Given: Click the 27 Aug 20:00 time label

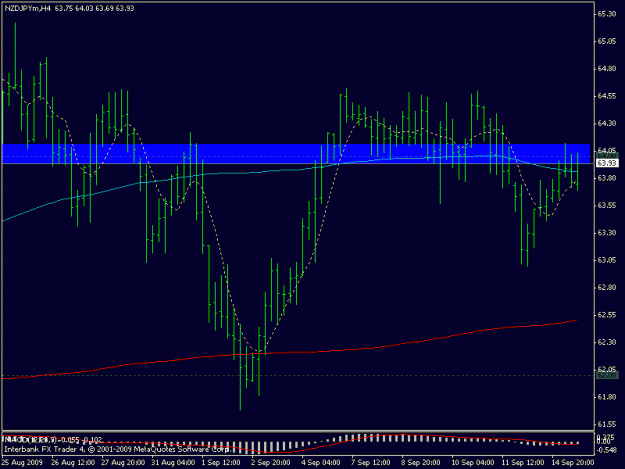Looking at the screenshot, I should (123, 463).
